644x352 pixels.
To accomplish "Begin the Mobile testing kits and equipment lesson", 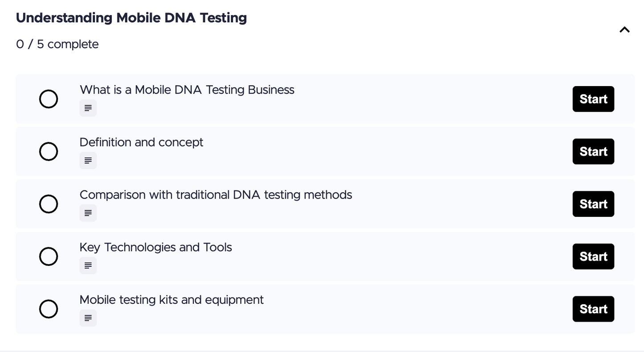I will point(593,309).
